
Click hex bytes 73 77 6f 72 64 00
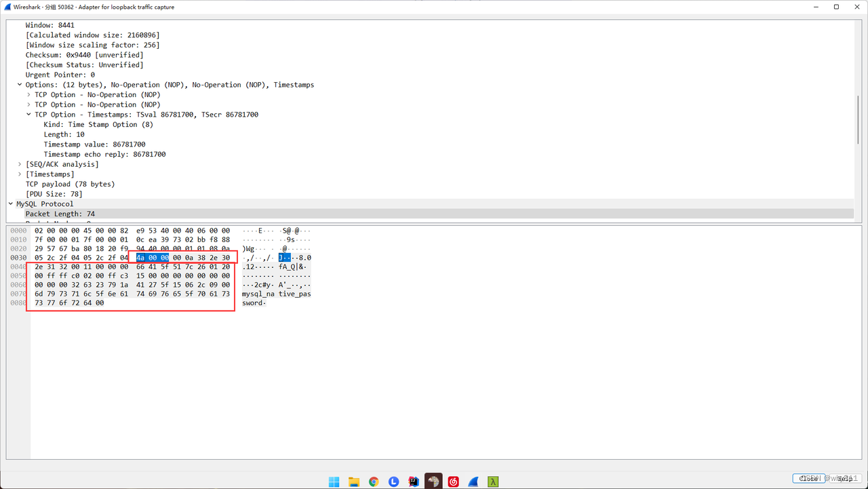69,303
